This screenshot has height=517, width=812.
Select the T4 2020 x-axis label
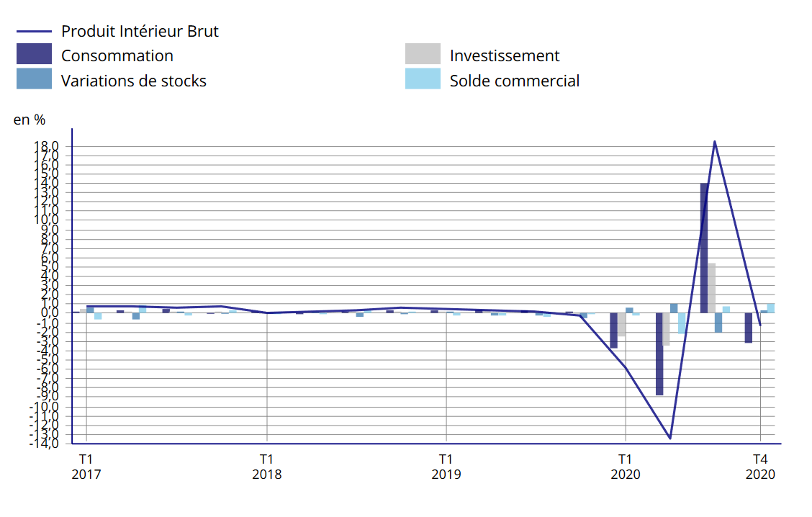click(760, 466)
